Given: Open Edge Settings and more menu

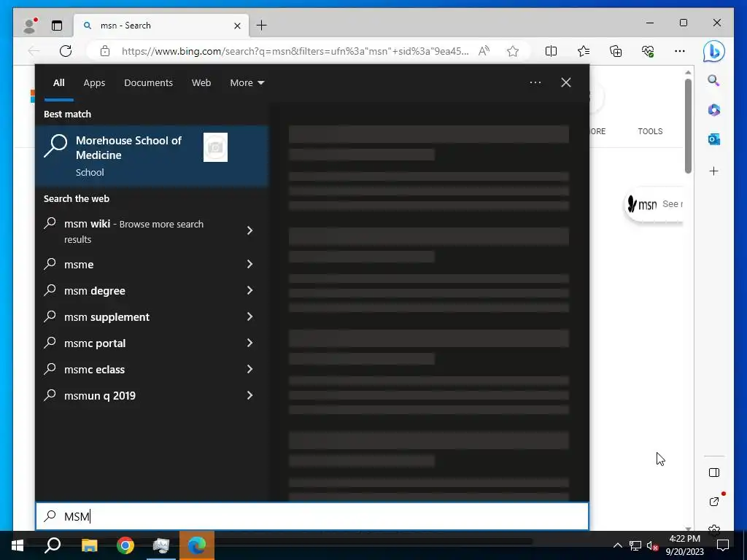Looking at the screenshot, I should (x=680, y=51).
